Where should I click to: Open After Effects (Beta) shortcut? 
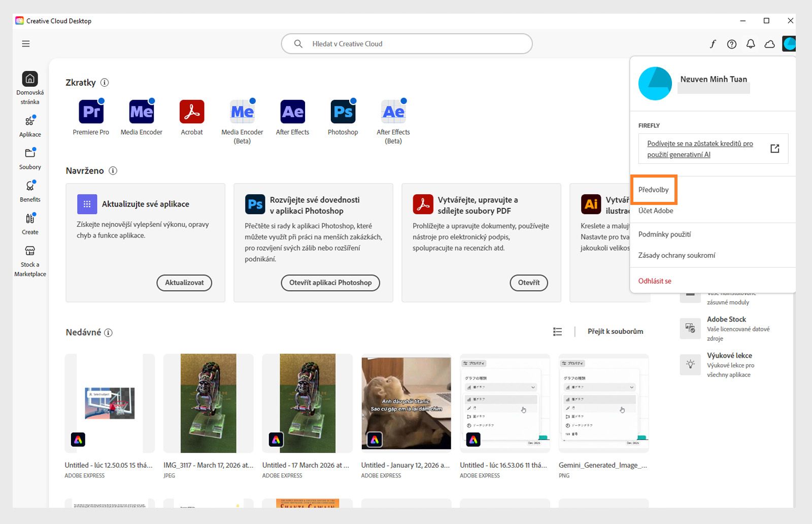(x=393, y=111)
